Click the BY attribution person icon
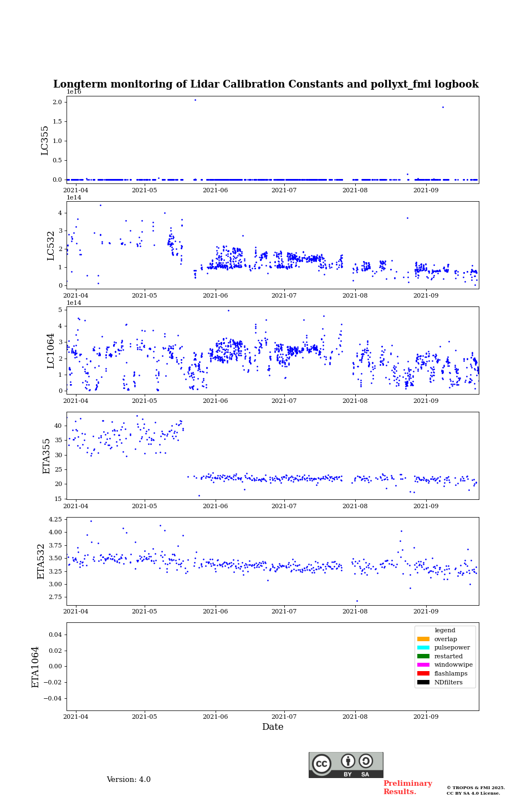 pos(348,761)
